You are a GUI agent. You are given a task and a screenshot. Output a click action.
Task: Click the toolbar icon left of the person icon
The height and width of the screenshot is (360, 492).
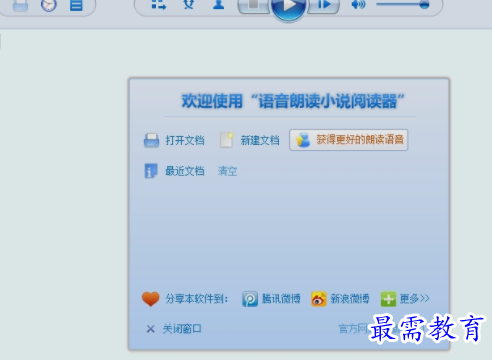[189, 4]
